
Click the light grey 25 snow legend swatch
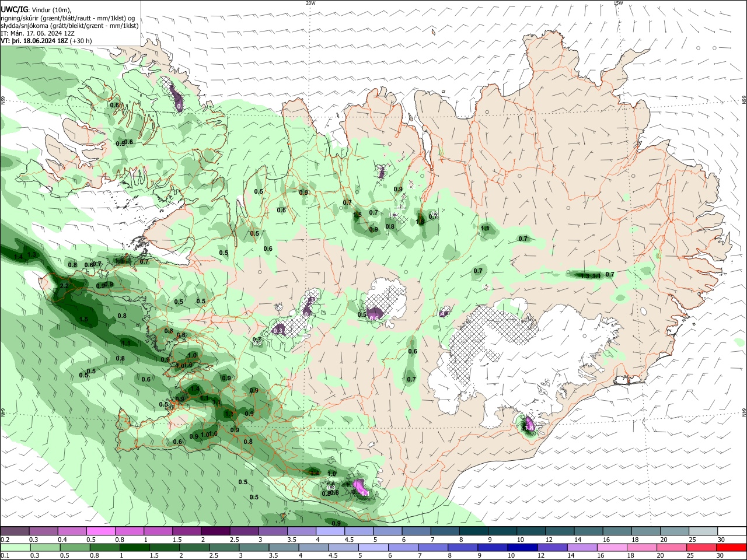(703, 531)
